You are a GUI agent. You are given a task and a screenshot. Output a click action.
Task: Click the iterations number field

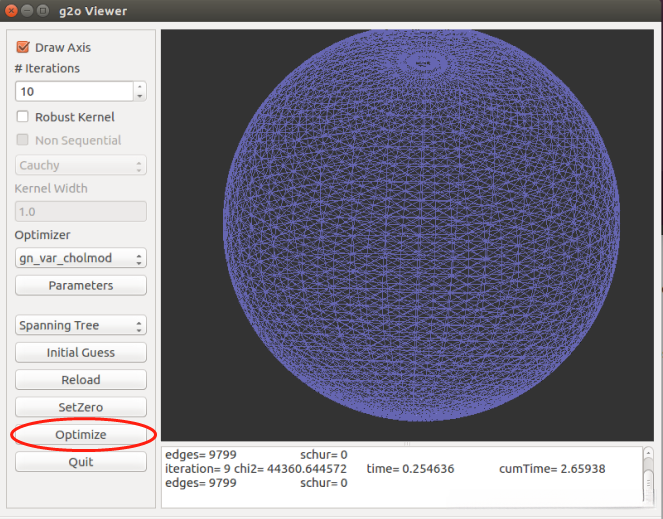74,91
